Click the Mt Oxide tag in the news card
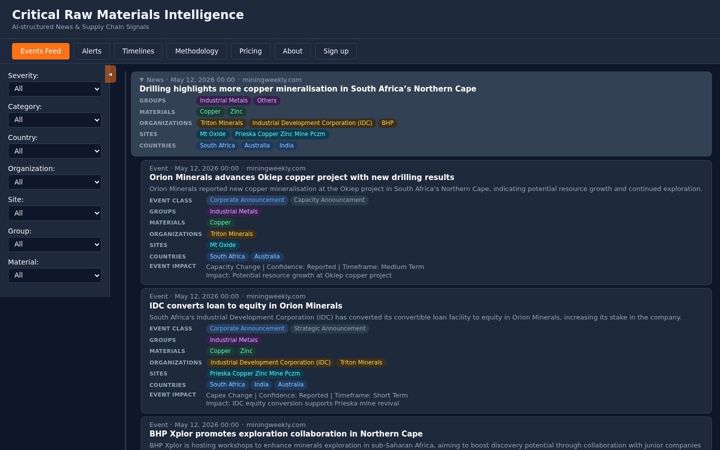This screenshot has height=450, width=720. click(213, 134)
